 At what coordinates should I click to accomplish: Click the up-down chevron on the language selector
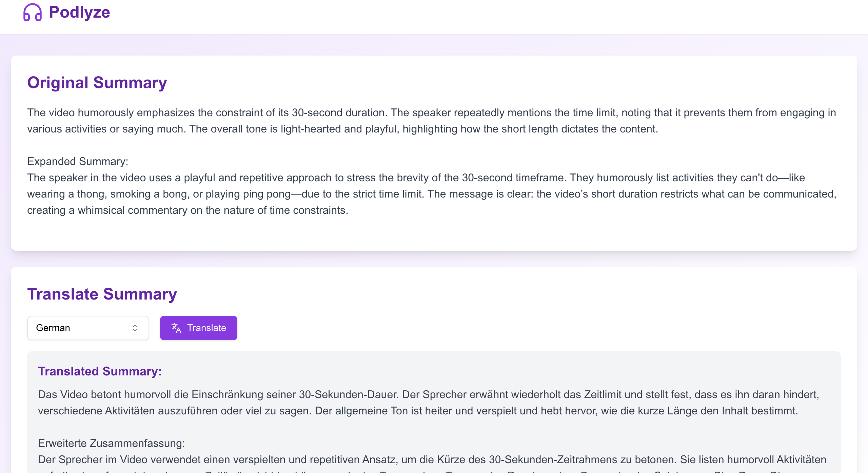coord(135,328)
